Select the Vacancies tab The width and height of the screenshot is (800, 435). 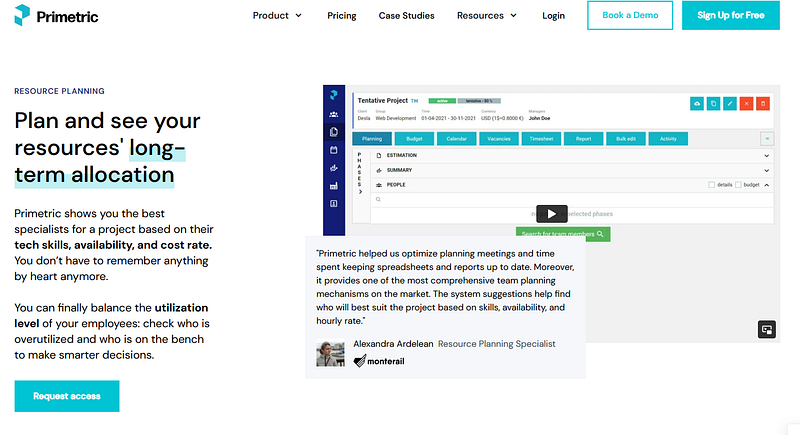point(499,139)
